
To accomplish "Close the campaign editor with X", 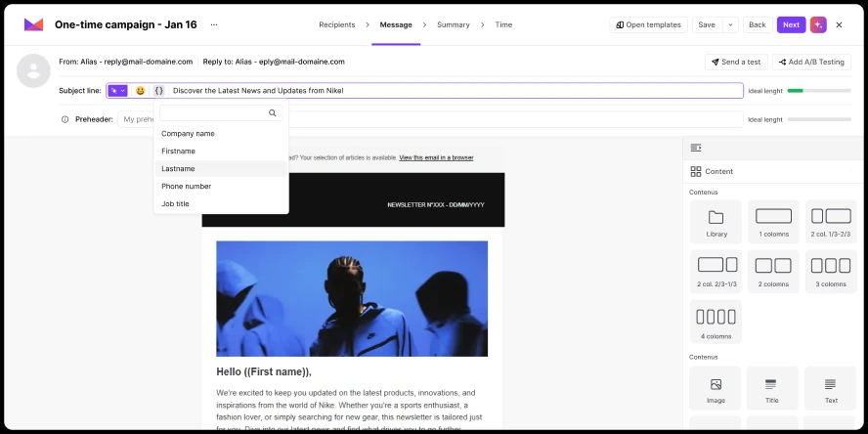I will 840,24.
